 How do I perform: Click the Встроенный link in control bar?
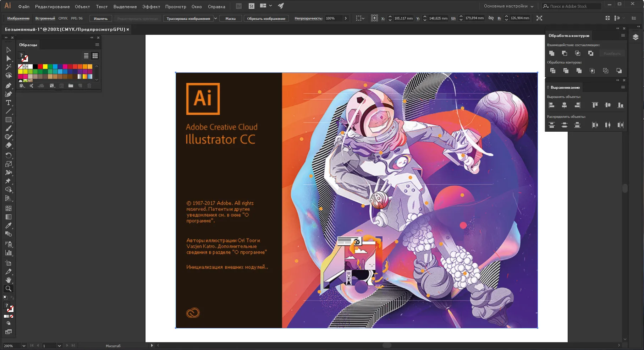click(45, 18)
